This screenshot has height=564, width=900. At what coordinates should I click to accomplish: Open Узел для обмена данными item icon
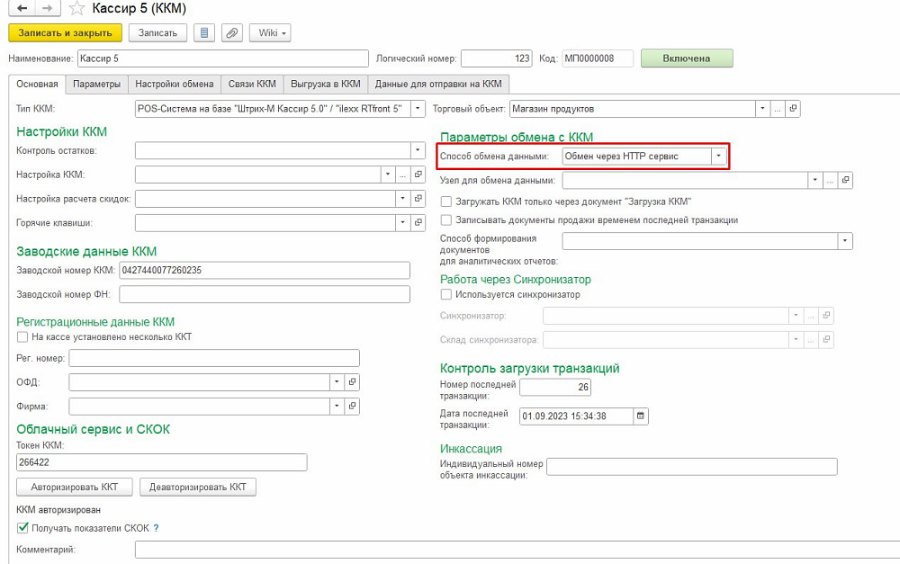point(845,180)
